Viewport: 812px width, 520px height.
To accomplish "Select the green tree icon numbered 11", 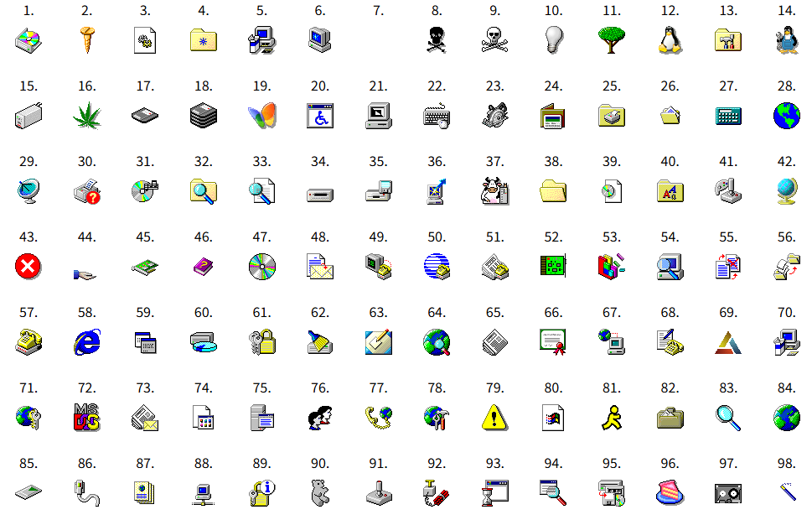I will [612, 40].
